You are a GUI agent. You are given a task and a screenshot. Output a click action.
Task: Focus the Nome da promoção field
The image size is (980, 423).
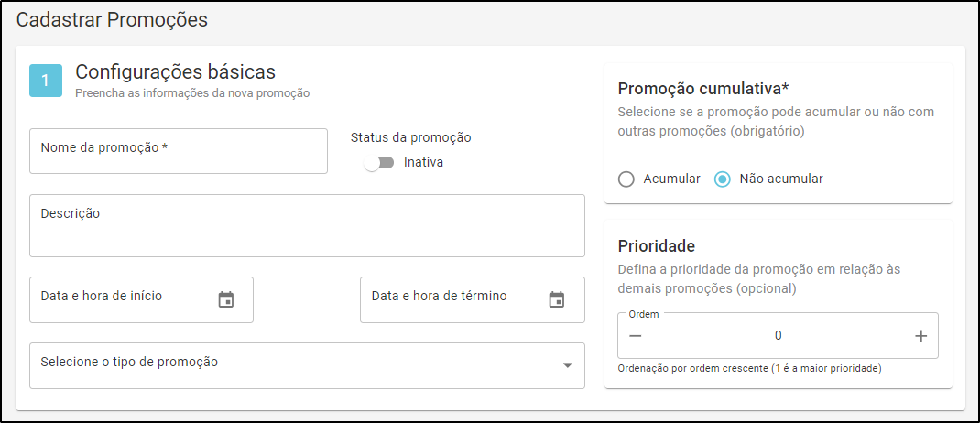[x=178, y=150]
